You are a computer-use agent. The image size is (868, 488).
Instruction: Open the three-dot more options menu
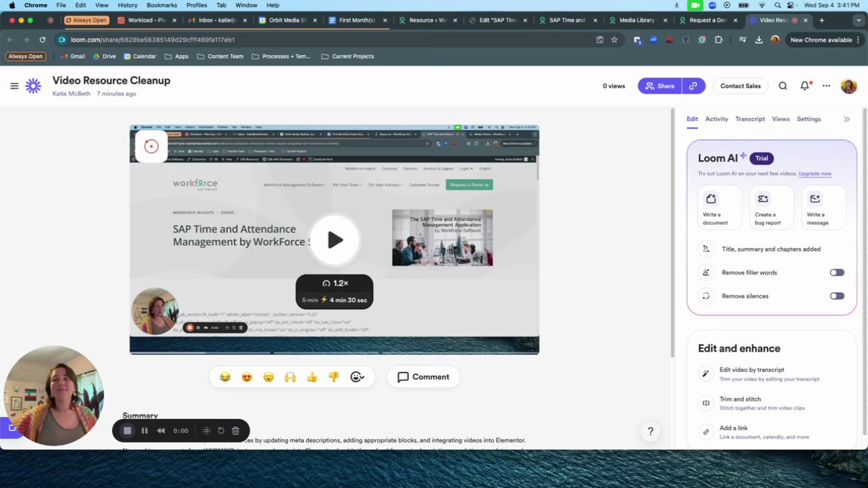tap(826, 86)
